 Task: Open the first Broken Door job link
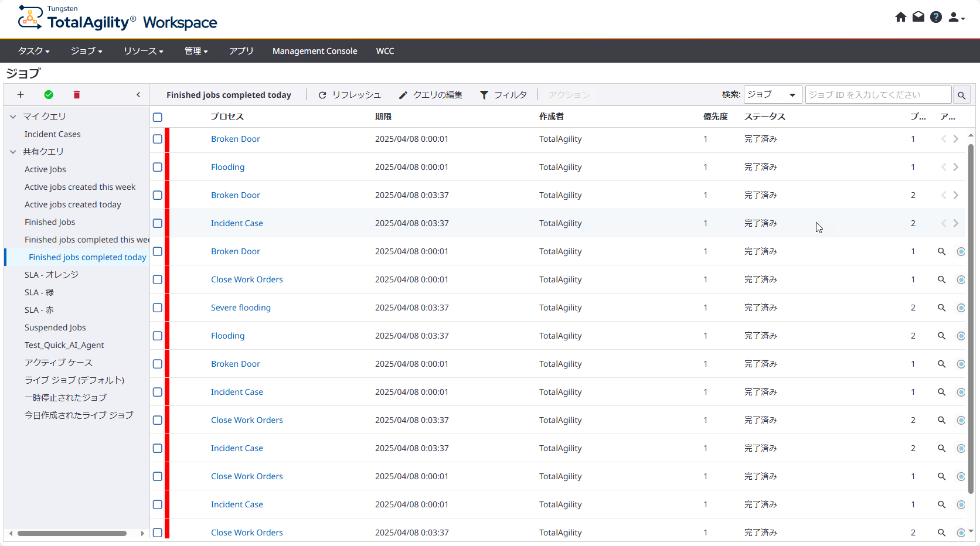[235, 139]
